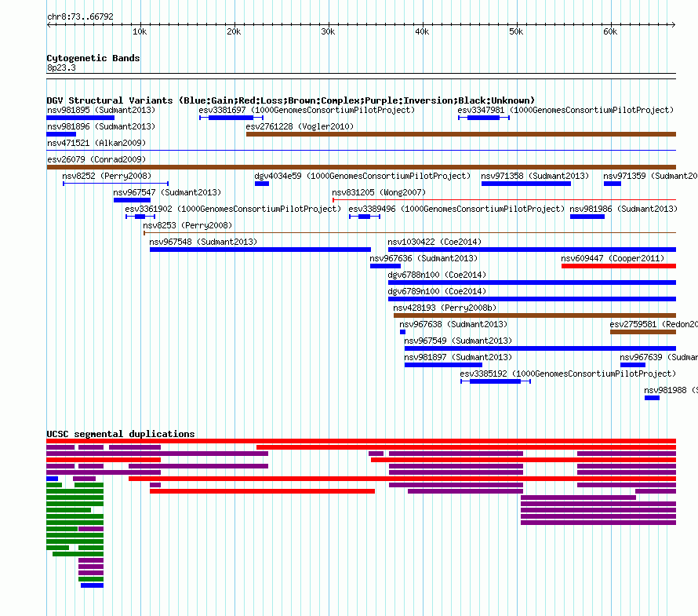
Task: Click blue bar under nsv967636
Action: [386, 266]
